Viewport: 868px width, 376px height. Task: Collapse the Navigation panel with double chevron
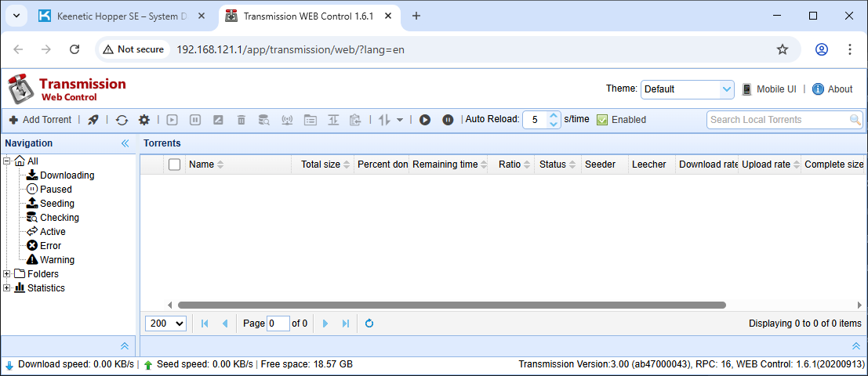pyautogui.click(x=125, y=143)
